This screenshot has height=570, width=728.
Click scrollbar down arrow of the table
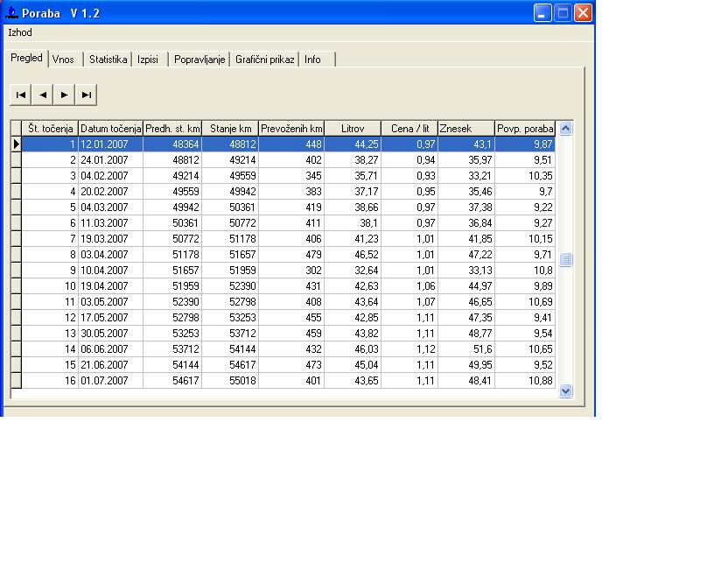click(x=565, y=391)
